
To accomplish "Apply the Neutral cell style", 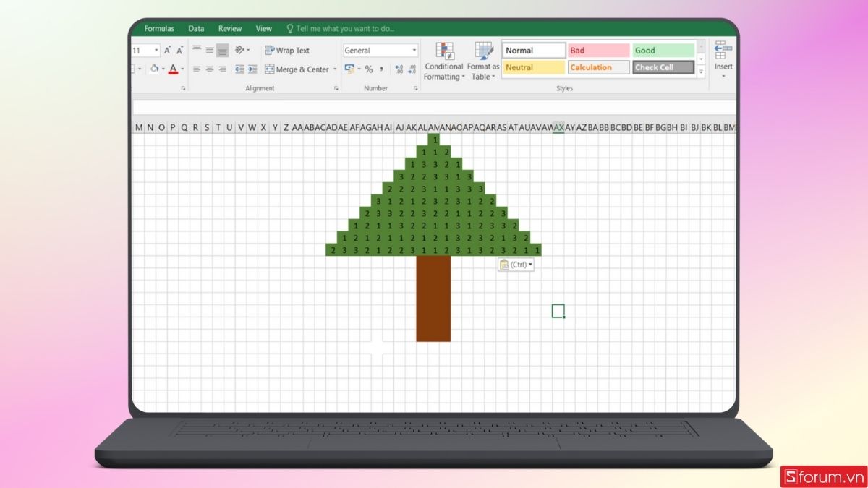I will (534, 67).
